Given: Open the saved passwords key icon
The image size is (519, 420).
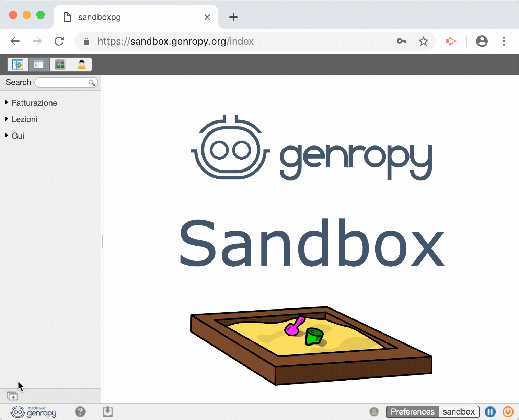Looking at the screenshot, I should [x=402, y=41].
